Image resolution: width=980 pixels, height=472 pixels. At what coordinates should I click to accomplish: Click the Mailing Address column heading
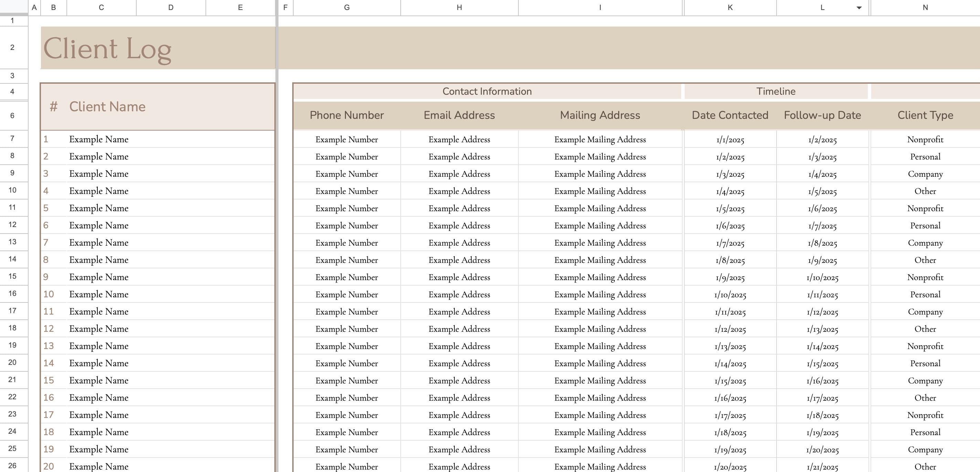600,115
